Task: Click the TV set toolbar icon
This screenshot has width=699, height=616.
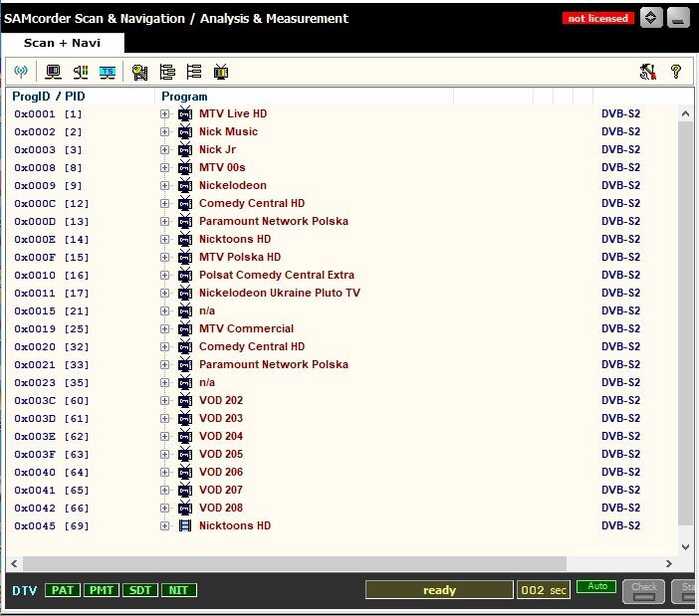Action: (221, 72)
